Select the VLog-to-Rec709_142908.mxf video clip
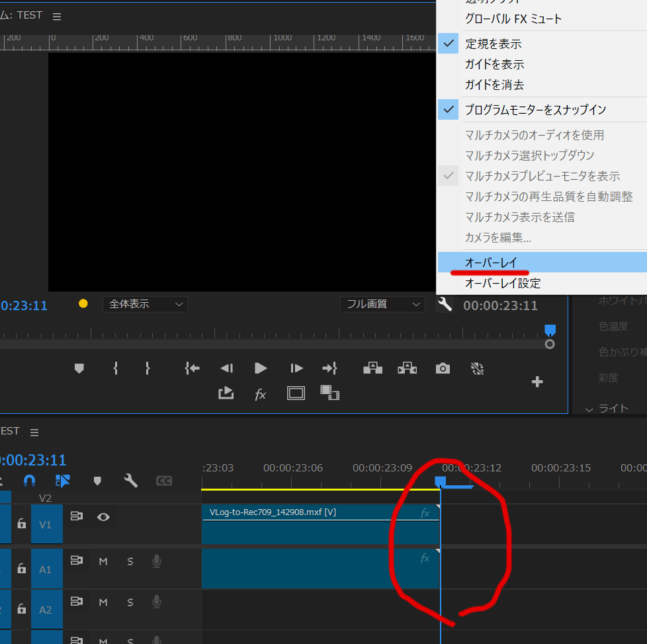Image resolution: width=647 pixels, height=644 pixels. click(x=321, y=524)
